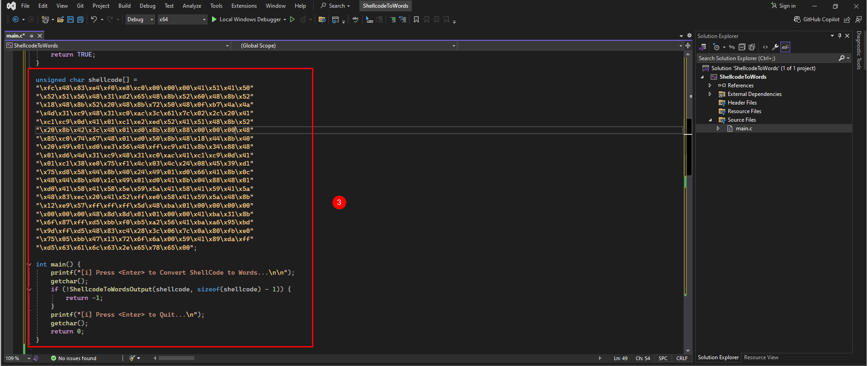This screenshot has height=366, width=868.
Task: Comment out the selected lines
Action: pos(393,19)
